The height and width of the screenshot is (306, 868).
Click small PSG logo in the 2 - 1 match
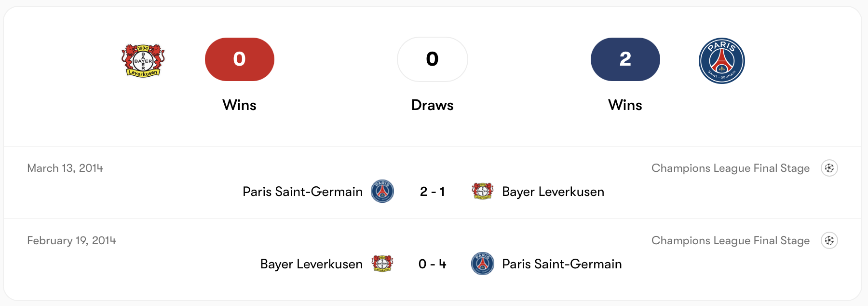tap(382, 192)
